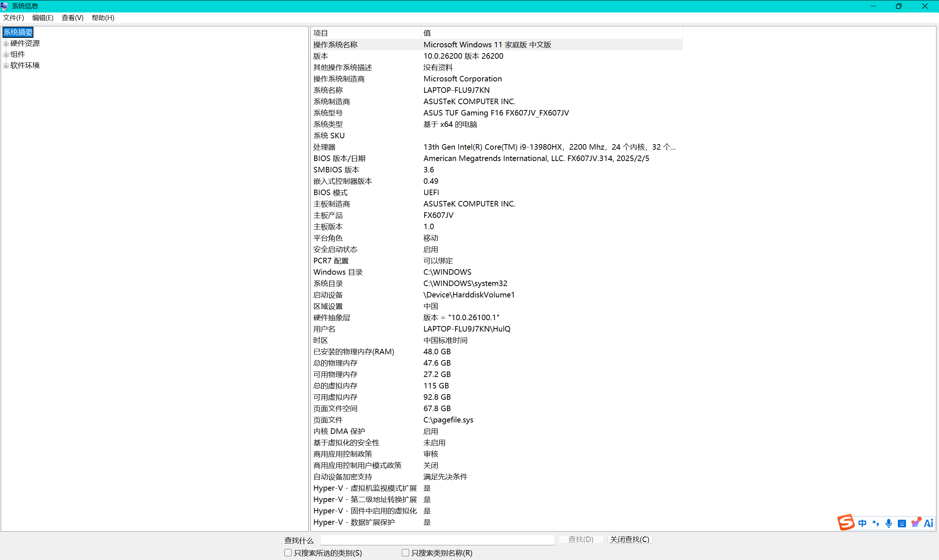Expand the 硬件资源 tree node
This screenshot has width=939, height=560.
click(6, 44)
